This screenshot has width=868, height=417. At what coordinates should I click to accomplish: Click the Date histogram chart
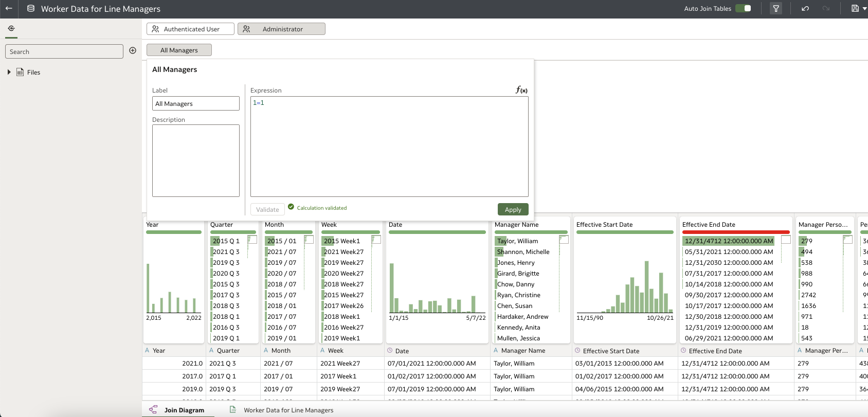tap(437, 288)
